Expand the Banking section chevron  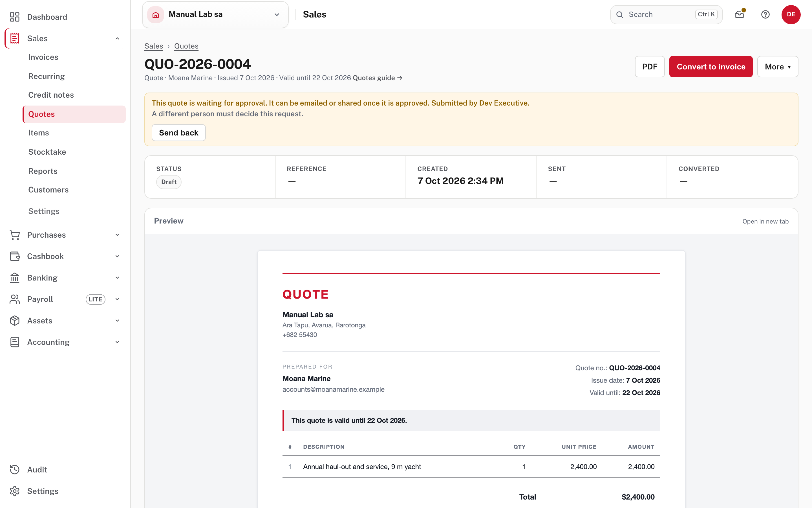coord(117,278)
